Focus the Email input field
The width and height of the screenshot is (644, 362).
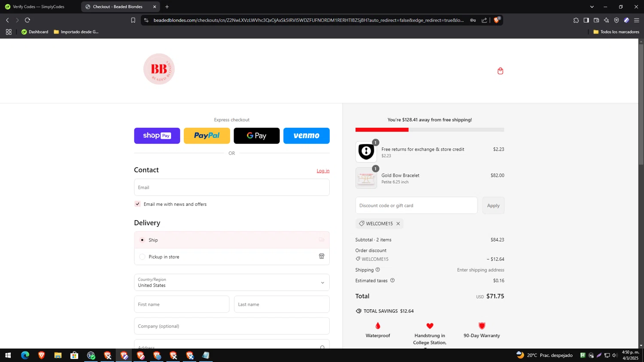click(x=232, y=187)
